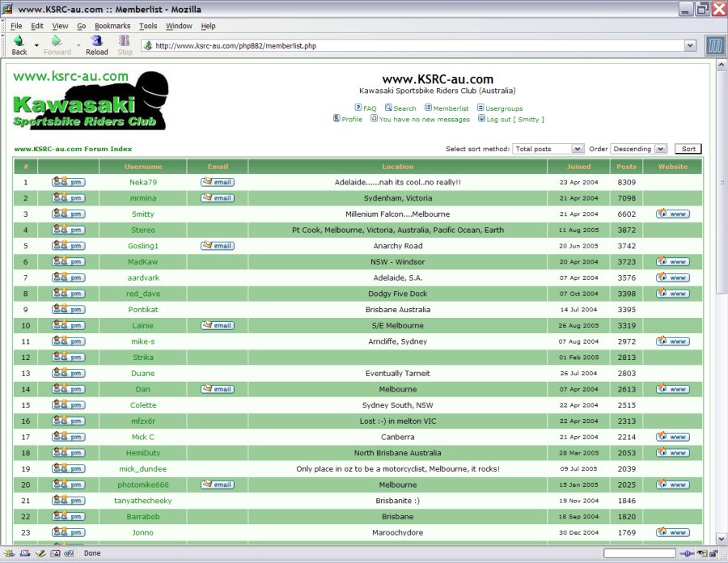Open the Tools menu
Image resolution: width=728 pixels, height=563 pixels.
[x=148, y=26]
